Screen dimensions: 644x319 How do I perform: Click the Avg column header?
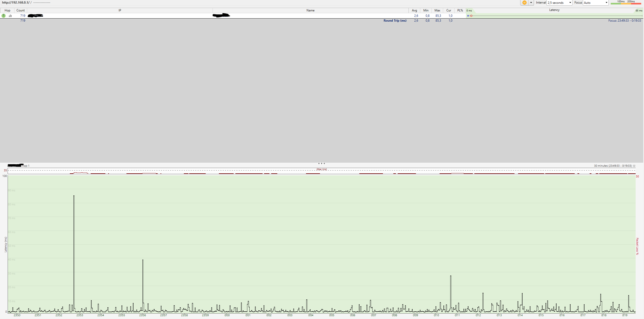click(x=414, y=10)
